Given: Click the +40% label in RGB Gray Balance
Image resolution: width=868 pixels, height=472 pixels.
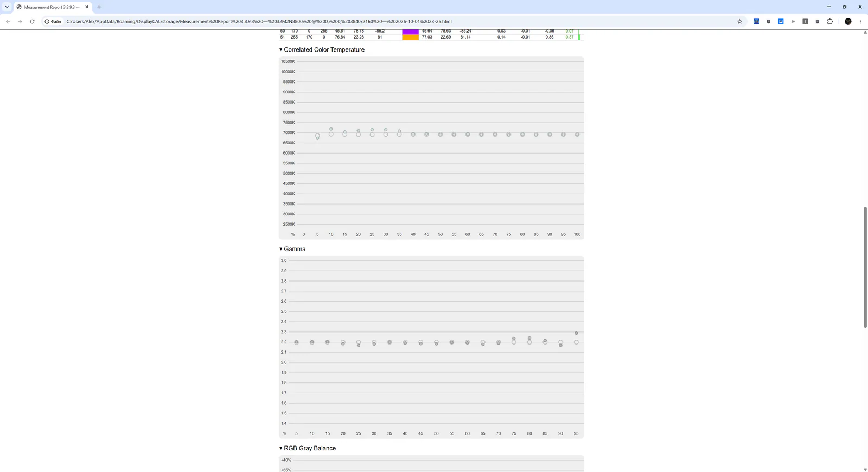Looking at the screenshot, I should point(286,460).
